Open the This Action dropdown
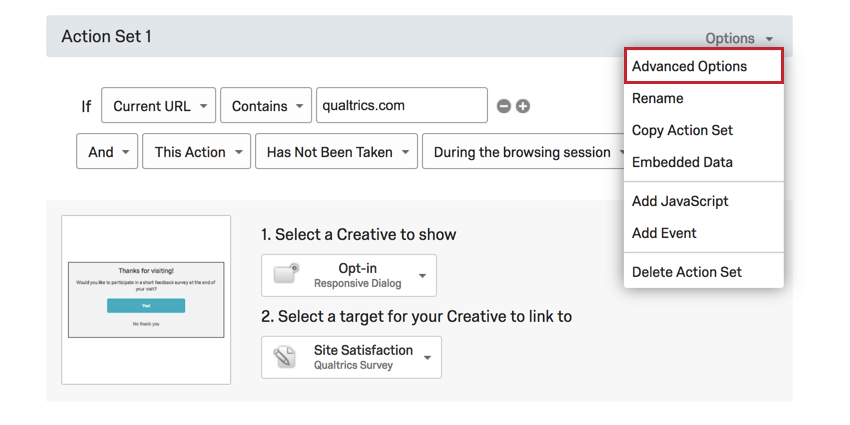 [196, 152]
